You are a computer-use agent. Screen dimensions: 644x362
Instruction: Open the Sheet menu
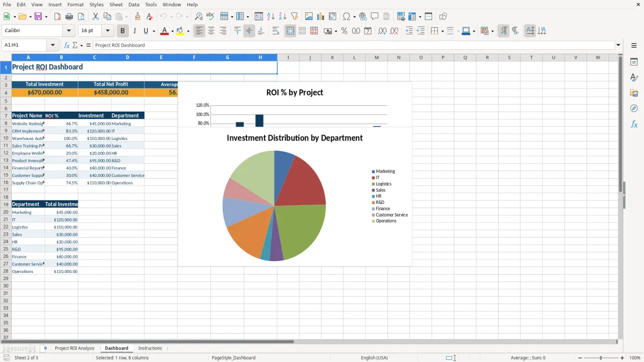click(116, 4)
